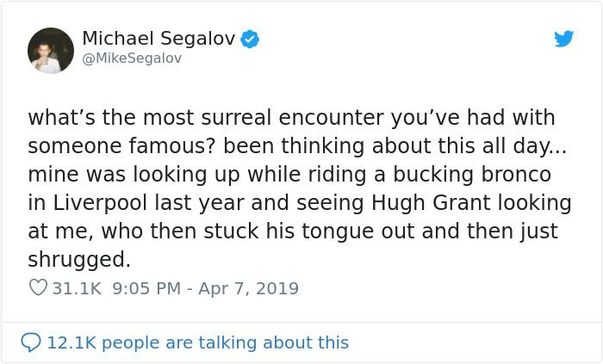Open '12.1K people are talking about this'
This screenshot has width=603, height=364.
[x=197, y=342]
